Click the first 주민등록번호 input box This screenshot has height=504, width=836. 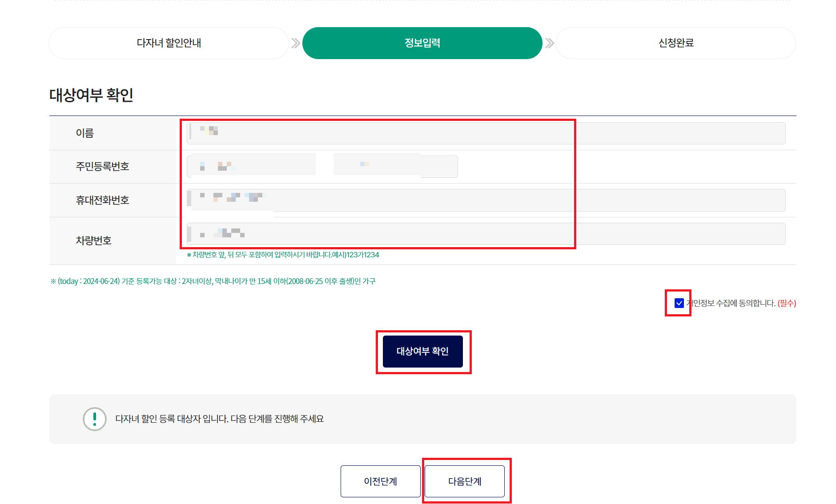pyautogui.click(x=251, y=164)
